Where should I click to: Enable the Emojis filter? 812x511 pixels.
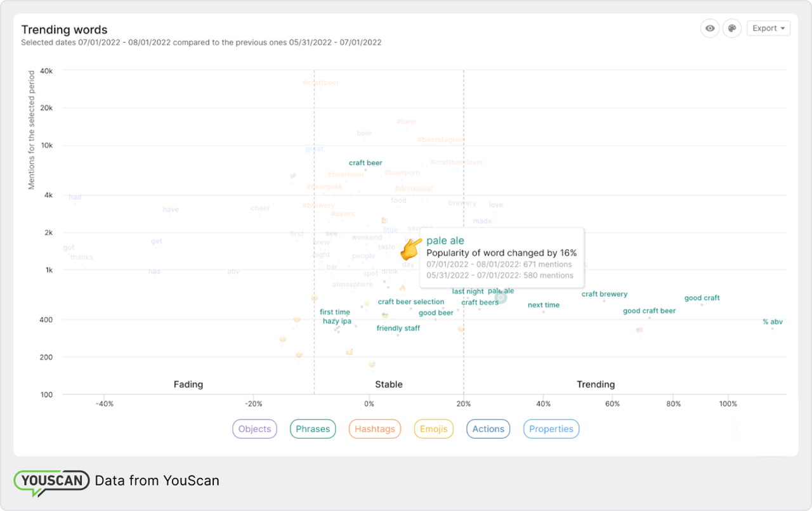coord(433,429)
